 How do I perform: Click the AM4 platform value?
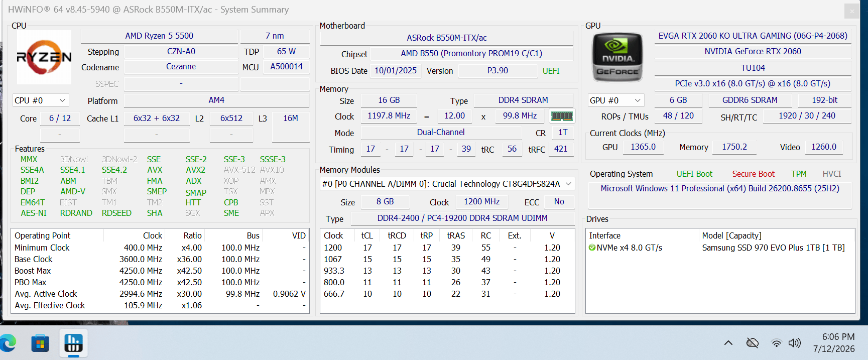pos(216,100)
